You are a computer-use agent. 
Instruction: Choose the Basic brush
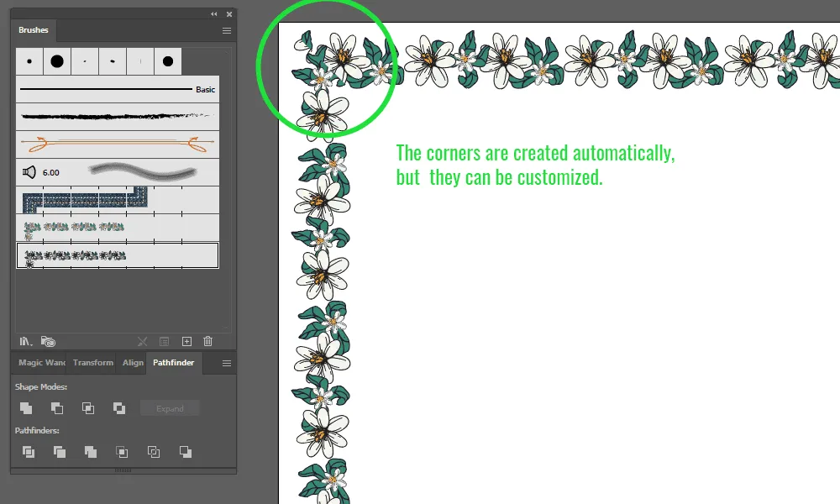pos(118,89)
